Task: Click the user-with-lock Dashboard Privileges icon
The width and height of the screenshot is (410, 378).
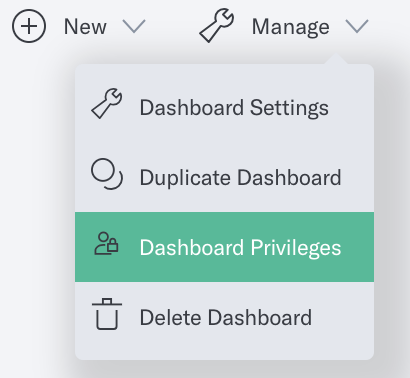Action: [x=106, y=244]
